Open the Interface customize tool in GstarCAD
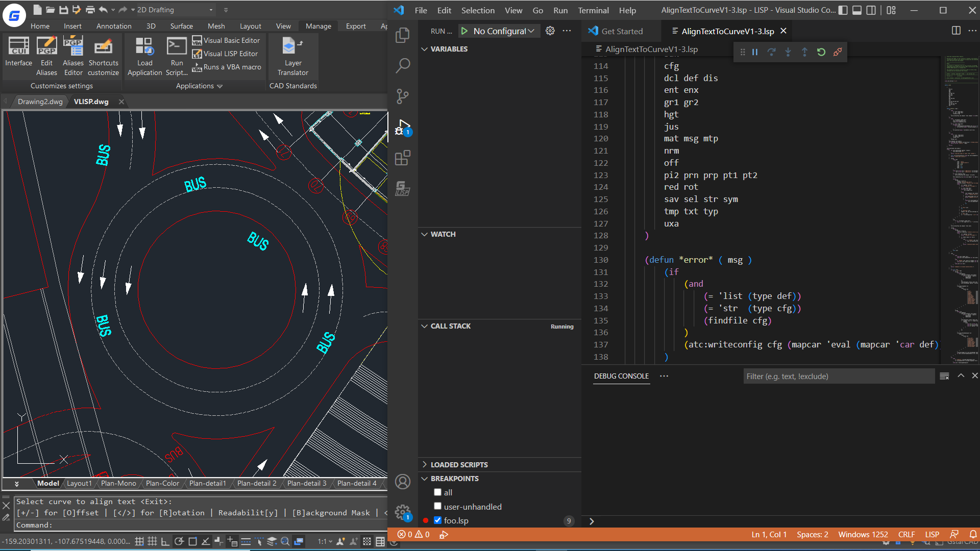Image resolution: width=980 pixels, height=551 pixels. click(18, 52)
